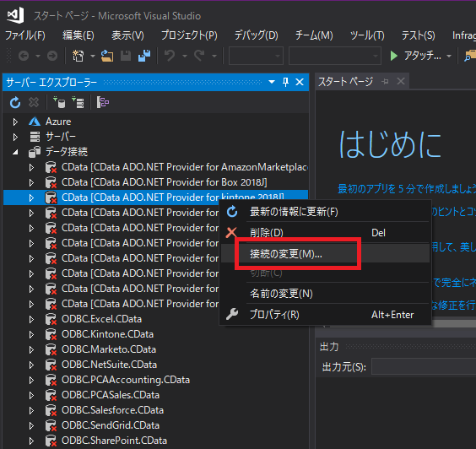Click the database icon of ODBC.Excel.CData
The width and height of the screenshot is (476, 449).
[51, 319]
